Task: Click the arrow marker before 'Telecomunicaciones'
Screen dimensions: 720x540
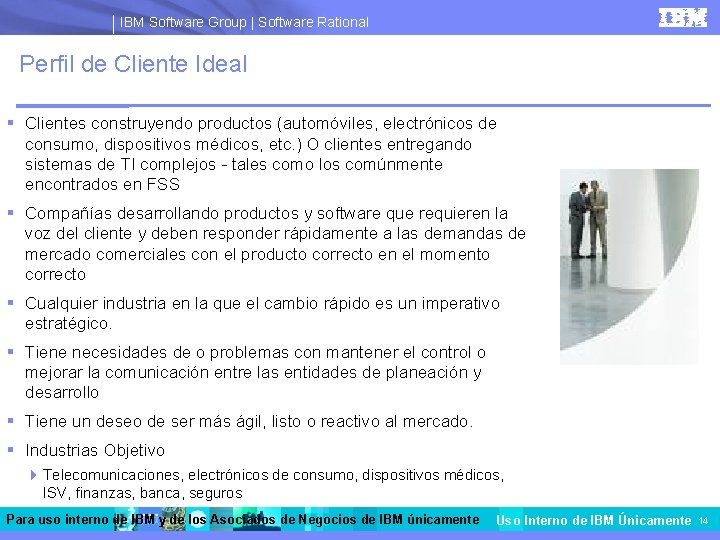Action: [x=34, y=474]
